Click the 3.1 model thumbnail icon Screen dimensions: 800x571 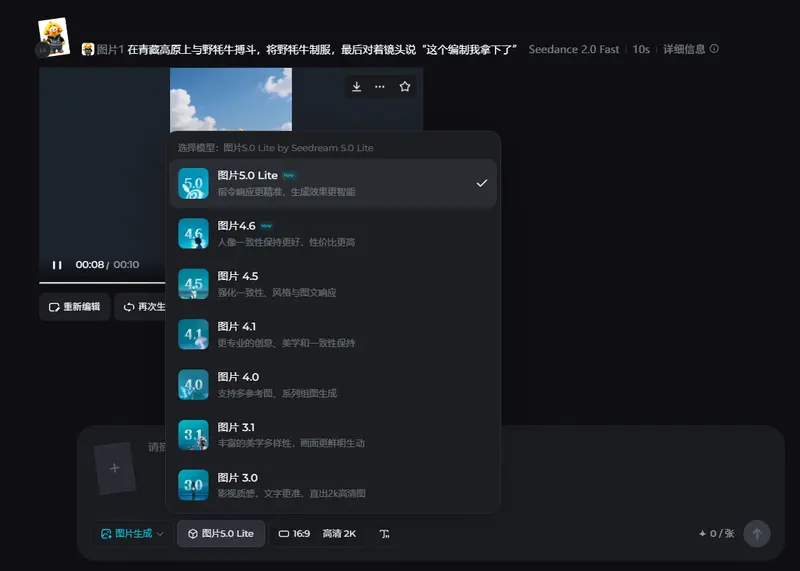pos(193,435)
